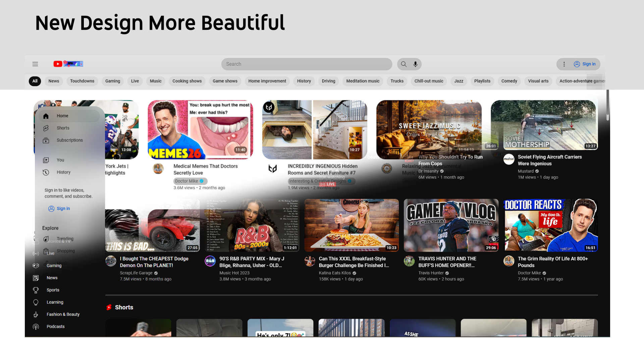Open the hamburger guide menu
Image resolution: width=644 pixels, height=362 pixels.
(35, 64)
